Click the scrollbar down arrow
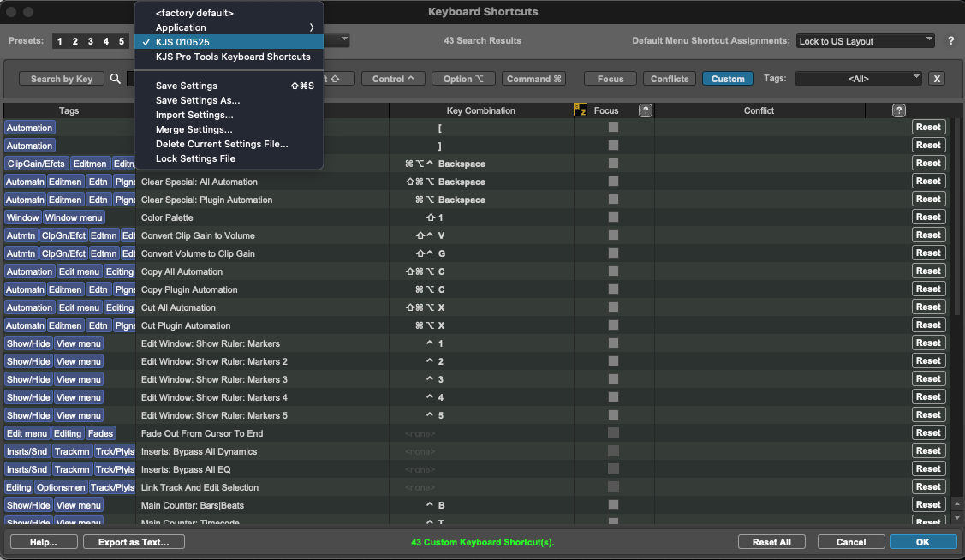 click(957, 518)
